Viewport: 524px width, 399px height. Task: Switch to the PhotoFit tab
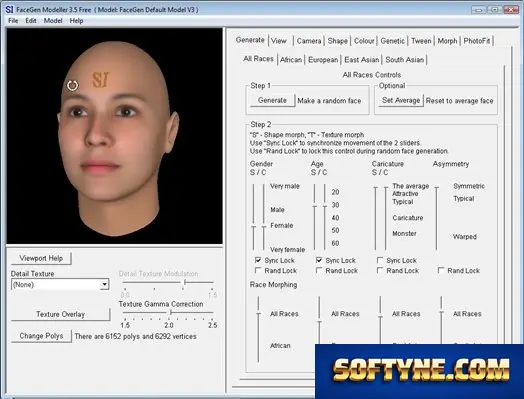pos(477,41)
